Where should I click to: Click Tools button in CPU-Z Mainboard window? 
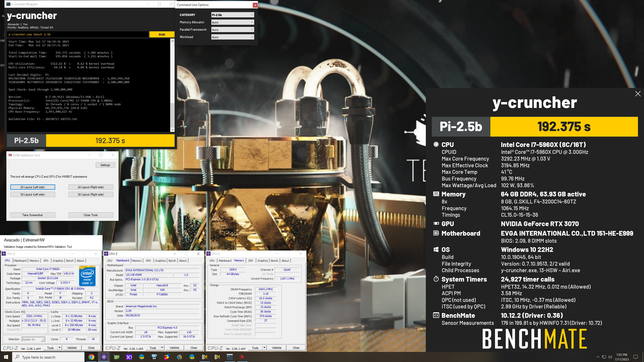153,348
